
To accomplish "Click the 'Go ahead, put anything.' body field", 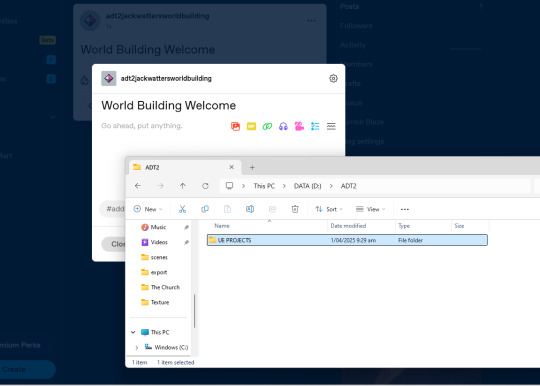I will click(x=142, y=126).
